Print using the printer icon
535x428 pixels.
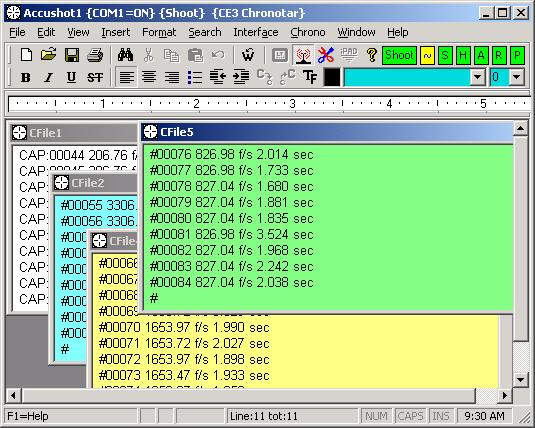(x=95, y=55)
